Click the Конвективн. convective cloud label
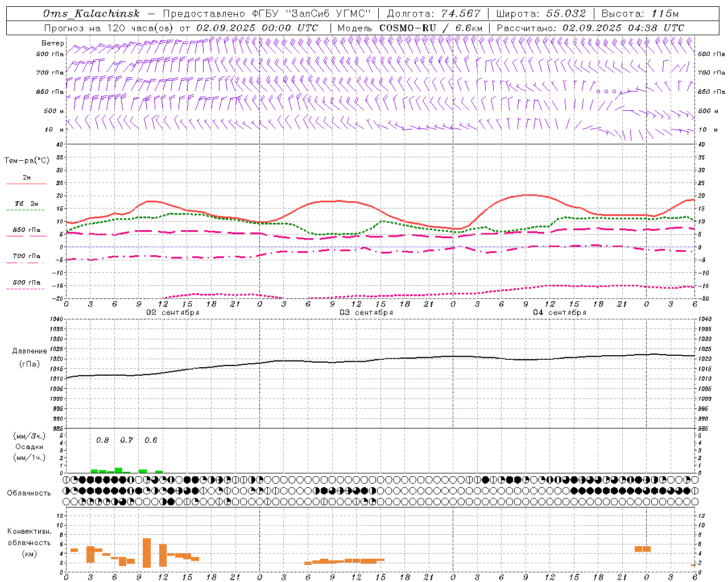This screenshot has width=728, height=582. [x=30, y=531]
